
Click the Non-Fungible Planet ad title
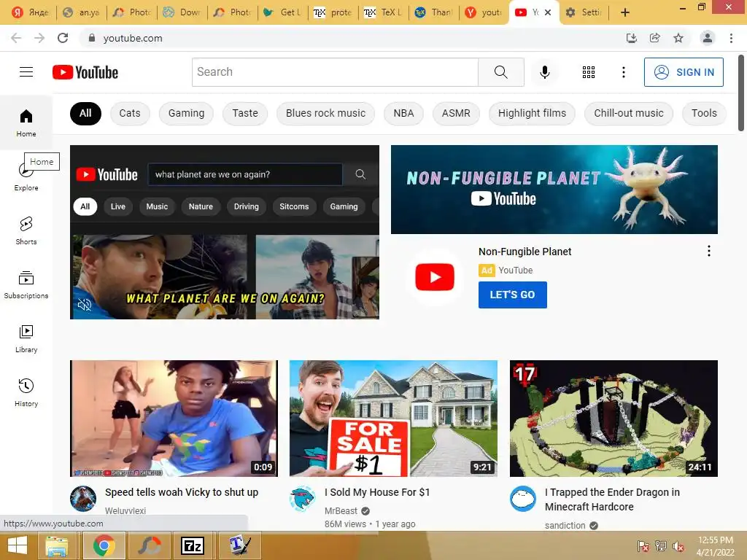tap(525, 252)
